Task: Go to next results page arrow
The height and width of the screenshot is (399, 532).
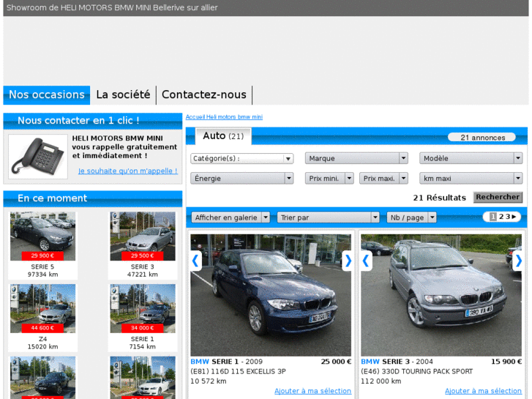Action: pos(514,217)
